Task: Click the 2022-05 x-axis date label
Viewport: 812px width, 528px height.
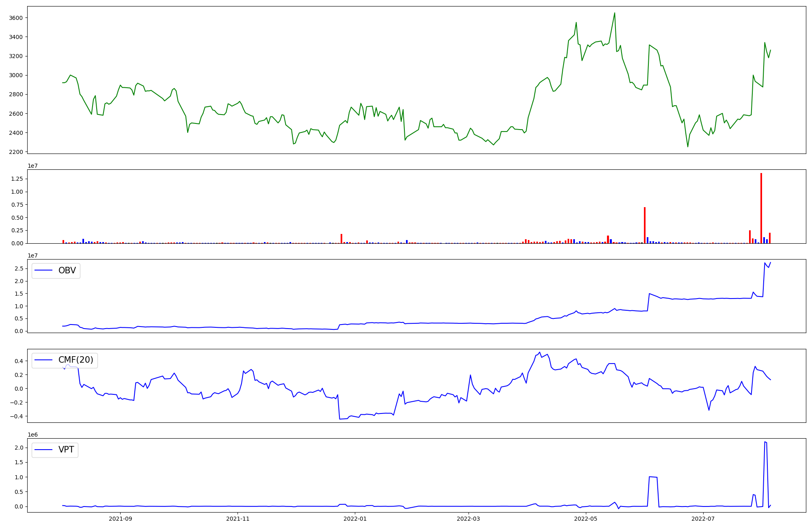Action: click(x=586, y=519)
